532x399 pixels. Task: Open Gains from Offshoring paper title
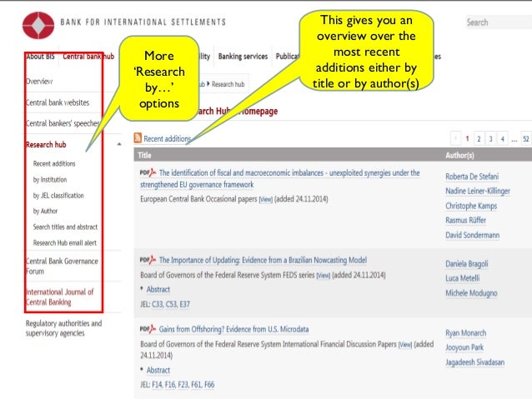coord(233,329)
